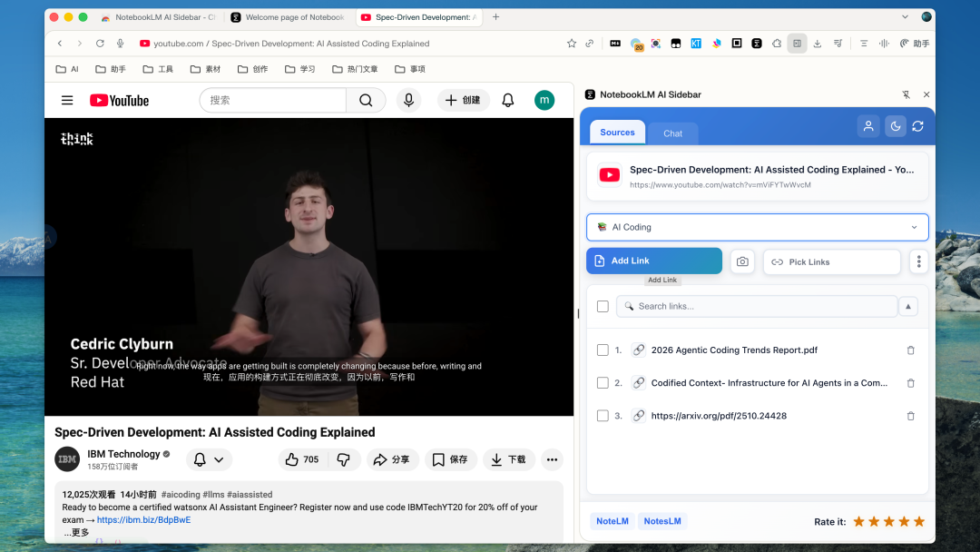Open the AI bookmarks folder
Screen dimensions: 980x552
click(x=67, y=69)
